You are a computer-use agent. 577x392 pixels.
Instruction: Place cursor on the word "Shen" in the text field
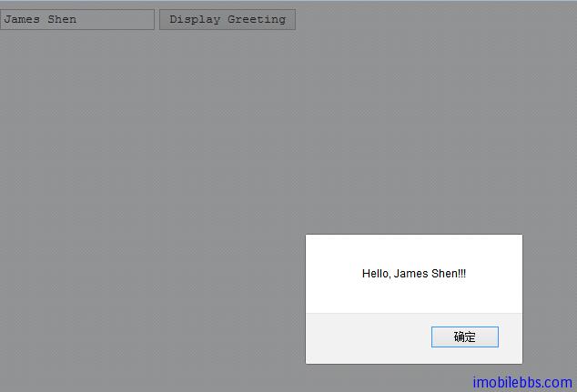pos(62,19)
